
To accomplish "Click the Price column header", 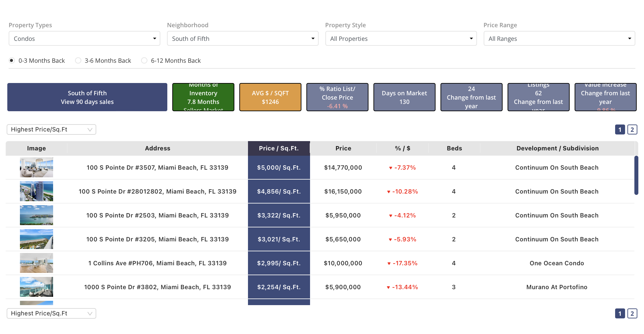I will 343,148.
